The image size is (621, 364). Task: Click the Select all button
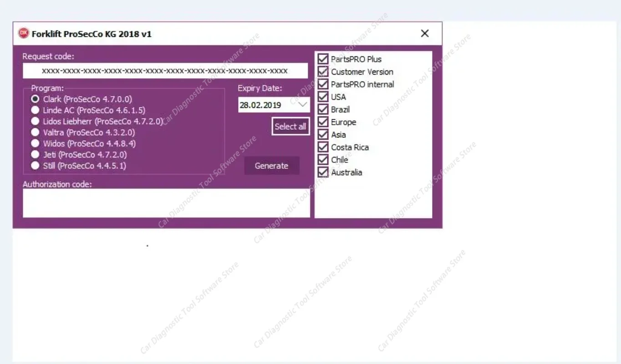(290, 126)
